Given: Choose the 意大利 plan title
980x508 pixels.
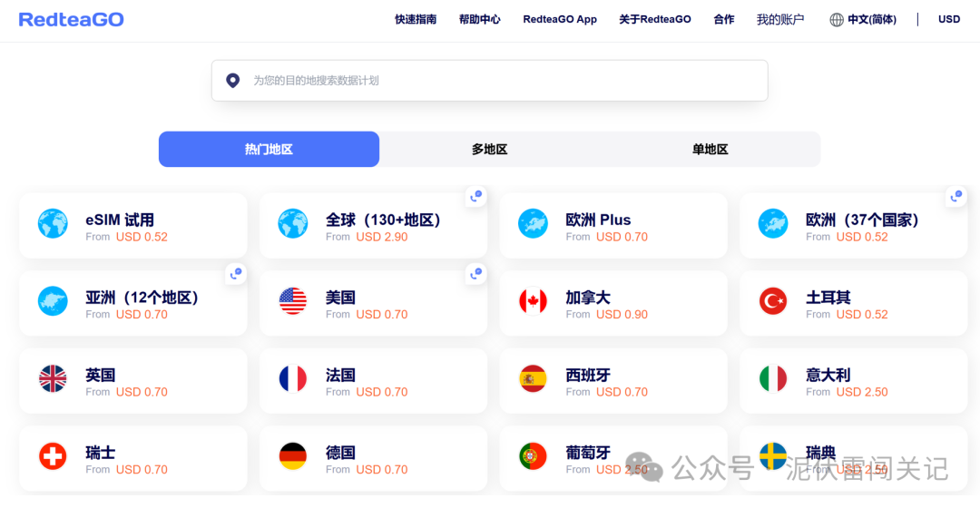Looking at the screenshot, I should point(828,375).
